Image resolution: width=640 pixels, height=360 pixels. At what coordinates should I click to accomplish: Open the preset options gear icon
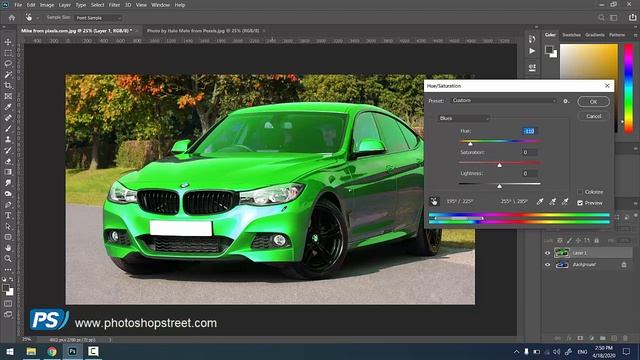(566, 101)
